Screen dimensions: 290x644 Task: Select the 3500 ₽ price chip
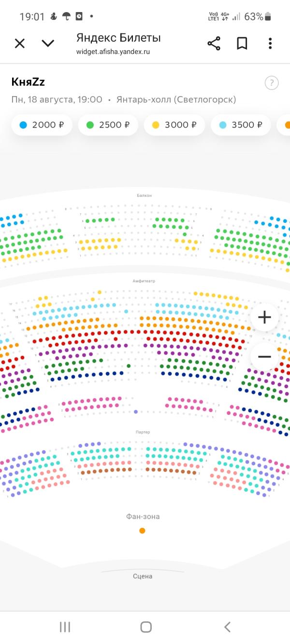[241, 125]
